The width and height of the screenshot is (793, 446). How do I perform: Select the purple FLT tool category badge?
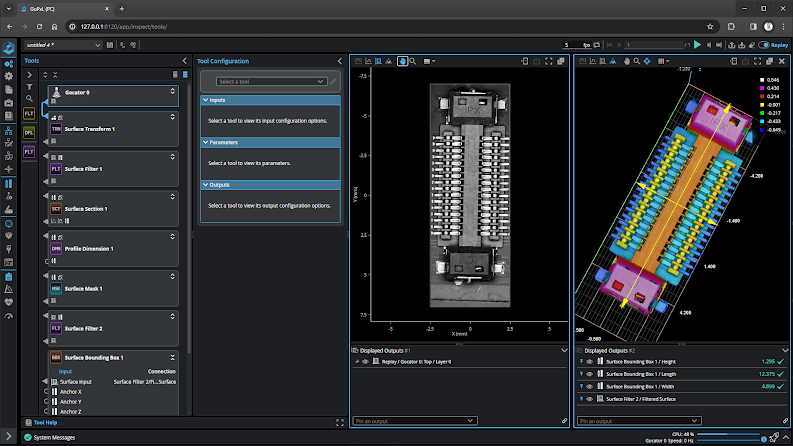29,152
